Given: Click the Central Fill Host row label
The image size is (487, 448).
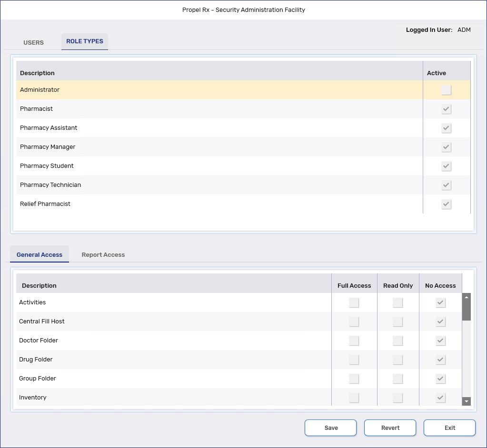Looking at the screenshot, I should (41, 321).
